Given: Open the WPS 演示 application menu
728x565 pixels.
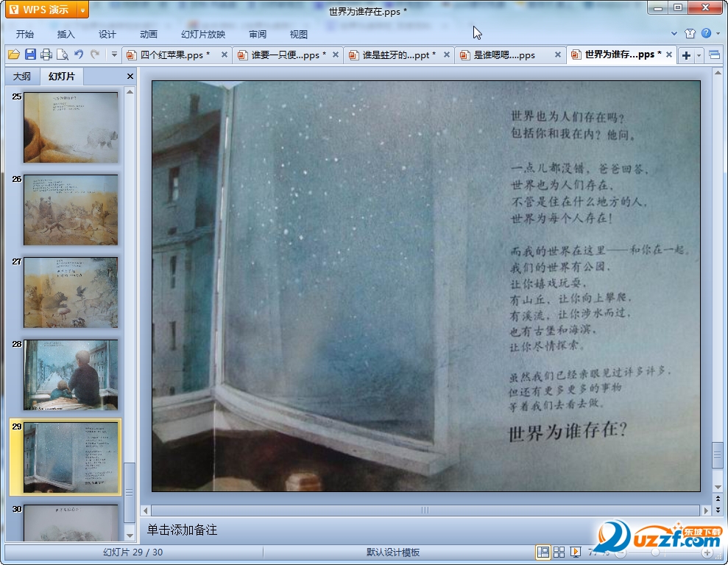Looking at the screenshot, I should pos(41,10).
